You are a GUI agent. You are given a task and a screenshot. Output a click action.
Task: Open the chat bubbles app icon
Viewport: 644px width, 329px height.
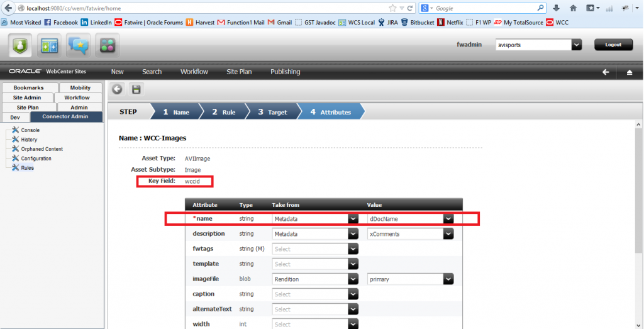[x=79, y=46]
